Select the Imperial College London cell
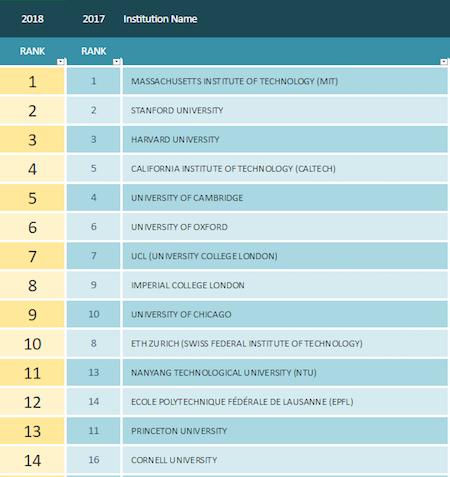 click(x=285, y=285)
